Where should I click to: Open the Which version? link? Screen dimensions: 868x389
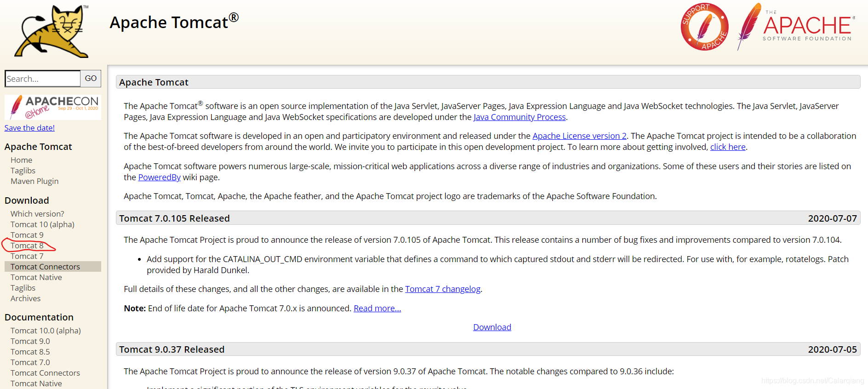point(37,214)
